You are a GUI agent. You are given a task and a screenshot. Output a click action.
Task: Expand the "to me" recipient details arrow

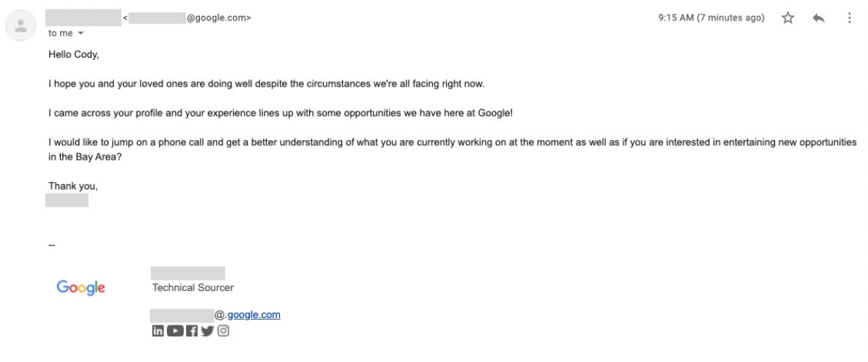pos(81,33)
